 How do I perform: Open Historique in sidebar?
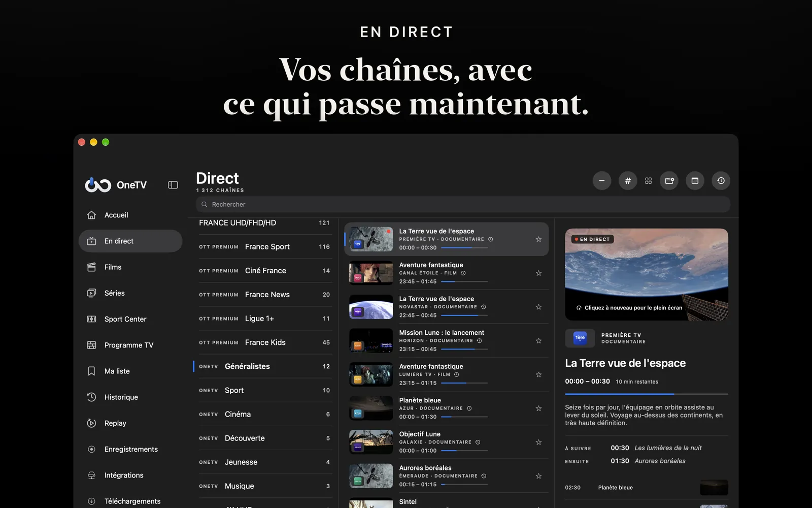click(x=130, y=397)
